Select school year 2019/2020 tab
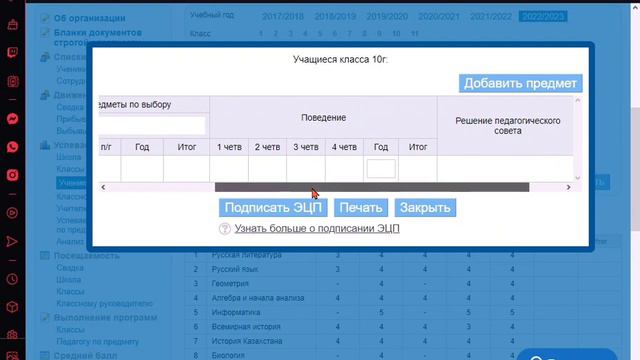The width and height of the screenshot is (640, 360). pos(387,16)
